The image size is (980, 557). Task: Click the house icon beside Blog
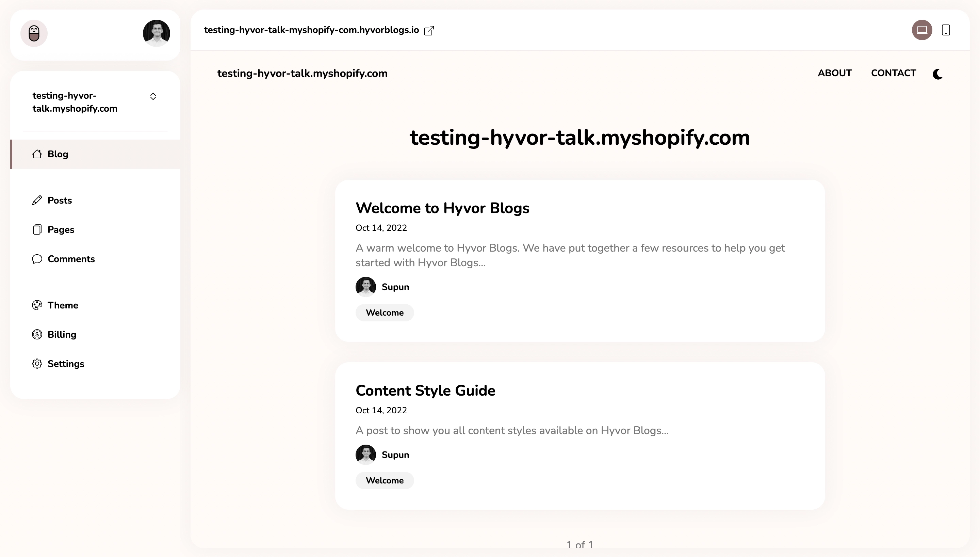pyautogui.click(x=37, y=154)
